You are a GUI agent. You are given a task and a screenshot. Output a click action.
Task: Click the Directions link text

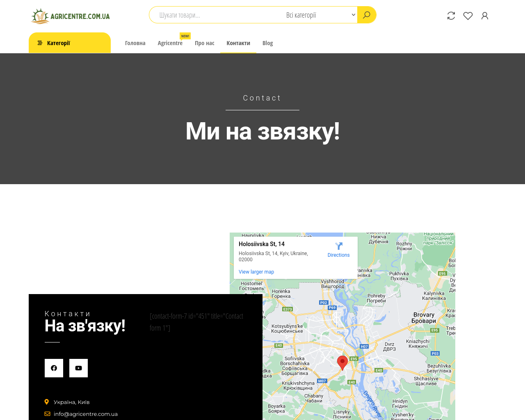[339, 255]
